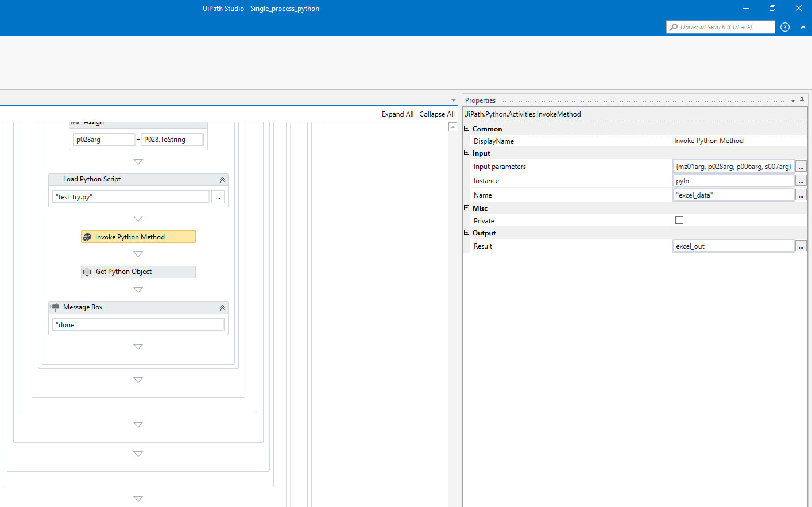Click the Invoke Python Method activity icon

(87, 237)
